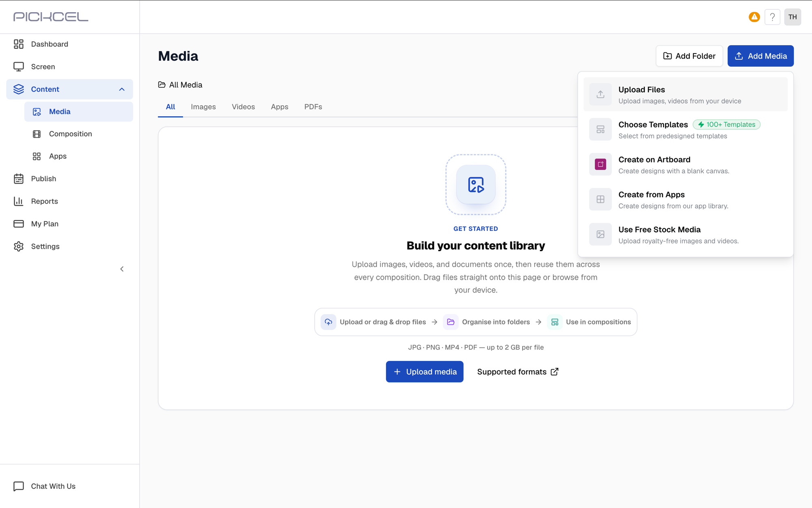Open Settings in the sidebar
This screenshot has width=812, height=508.
point(69,246)
